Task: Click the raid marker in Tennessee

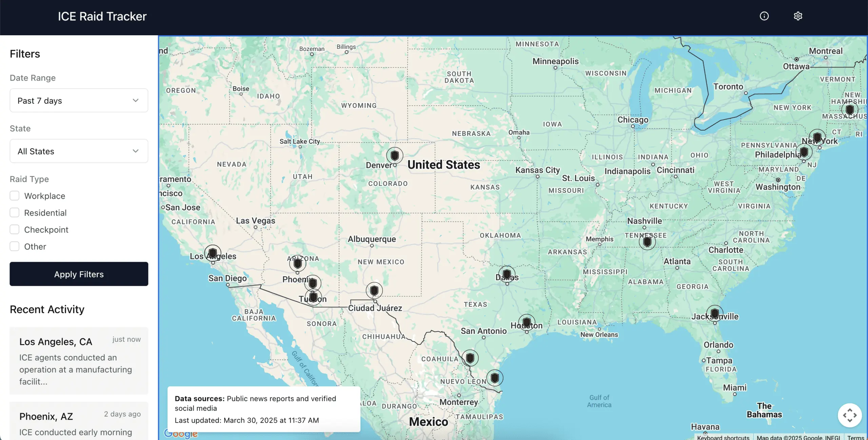Action: tap(647, 242)
